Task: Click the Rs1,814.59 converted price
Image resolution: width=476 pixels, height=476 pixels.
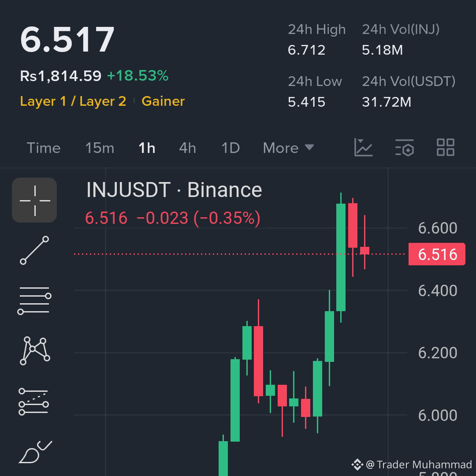Action: [x=61, y=76]
